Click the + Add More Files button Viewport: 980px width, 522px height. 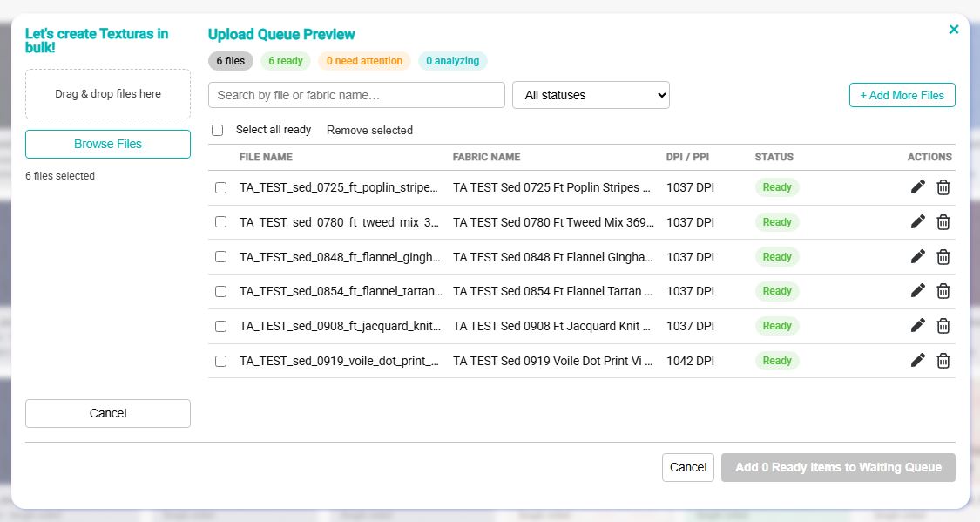902,95
